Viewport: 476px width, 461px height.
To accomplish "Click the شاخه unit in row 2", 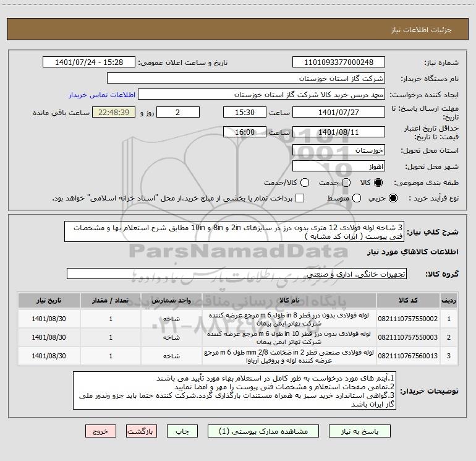I will (x=171, y=338).
